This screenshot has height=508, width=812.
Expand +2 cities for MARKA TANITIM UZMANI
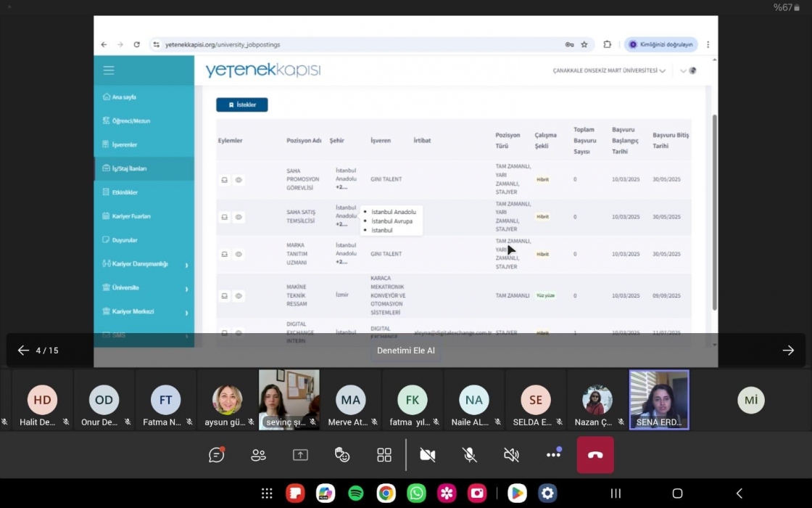(x=341, y=262)
